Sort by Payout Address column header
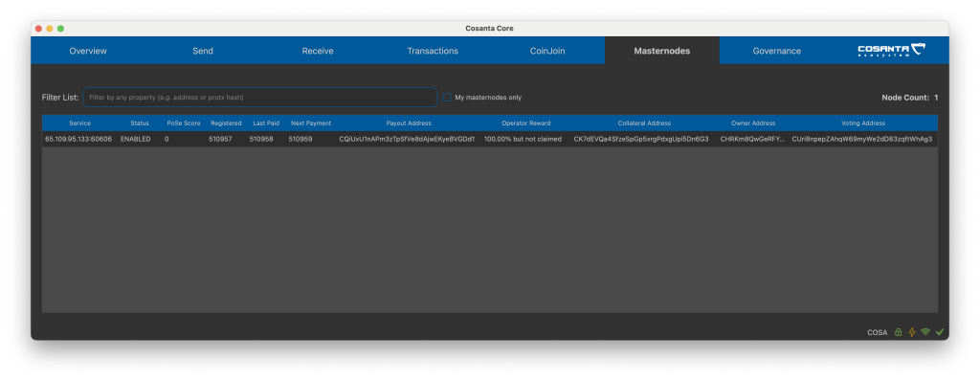 (409, 123)
